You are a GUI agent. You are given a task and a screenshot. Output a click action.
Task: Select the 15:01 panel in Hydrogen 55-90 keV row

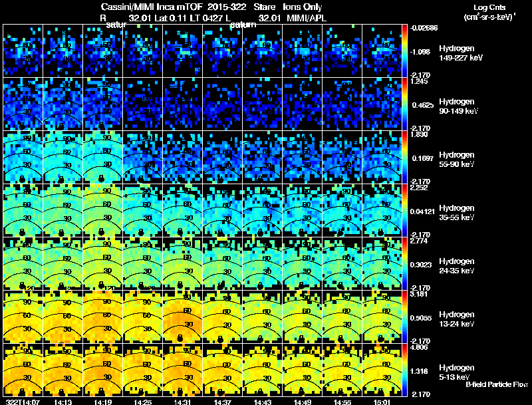[382, 157]
